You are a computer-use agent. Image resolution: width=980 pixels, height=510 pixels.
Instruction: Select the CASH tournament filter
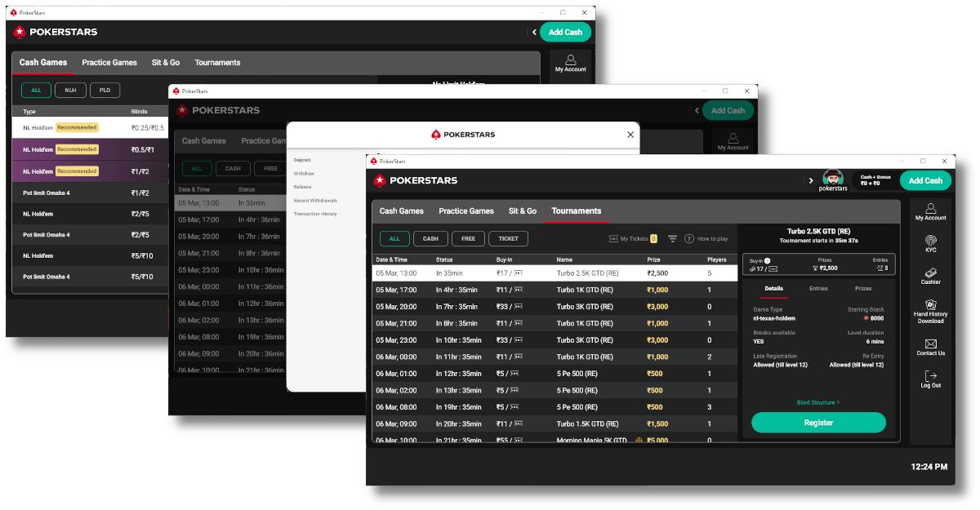(430, 239)
